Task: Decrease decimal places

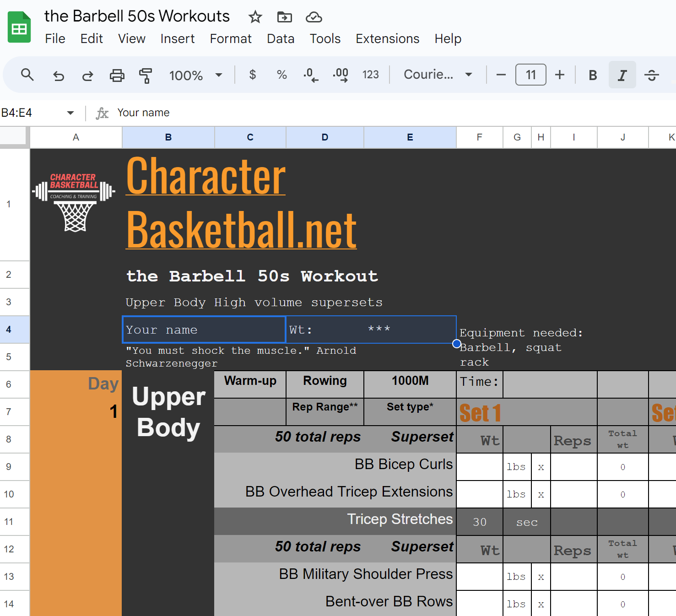Action: click(311, 75)
